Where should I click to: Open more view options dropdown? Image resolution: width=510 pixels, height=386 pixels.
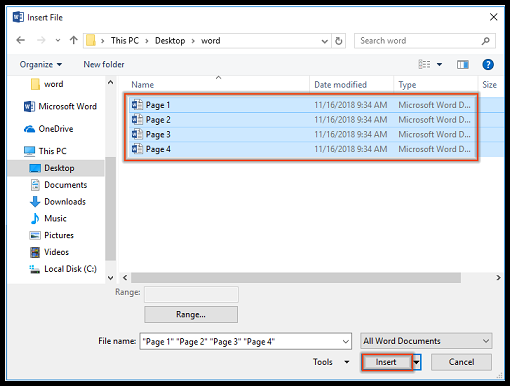click(x=439, y=64)
